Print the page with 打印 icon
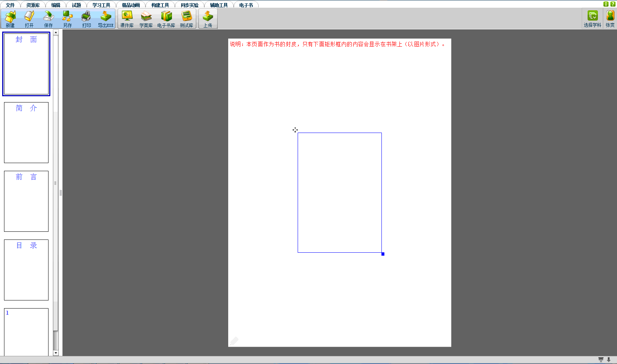Screen dimensions: 617x364 (x=86, y=19)
